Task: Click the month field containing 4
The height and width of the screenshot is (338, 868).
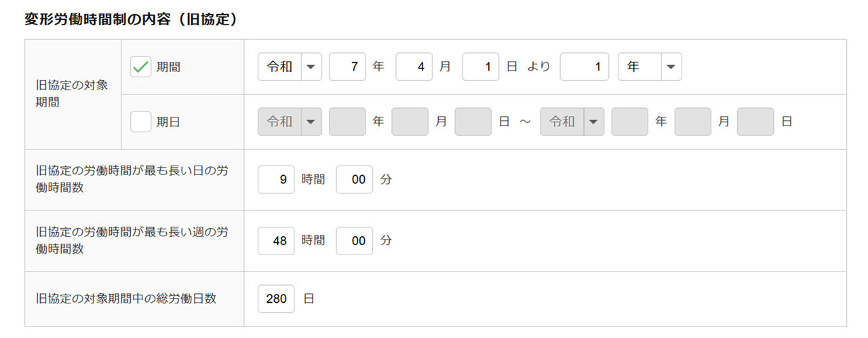Action: (414, 67)
